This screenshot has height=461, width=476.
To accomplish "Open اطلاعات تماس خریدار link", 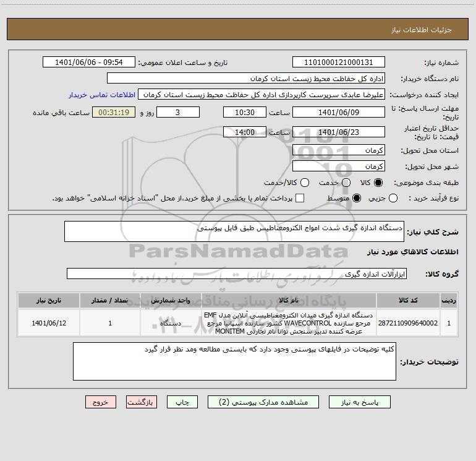I will 102,95.
